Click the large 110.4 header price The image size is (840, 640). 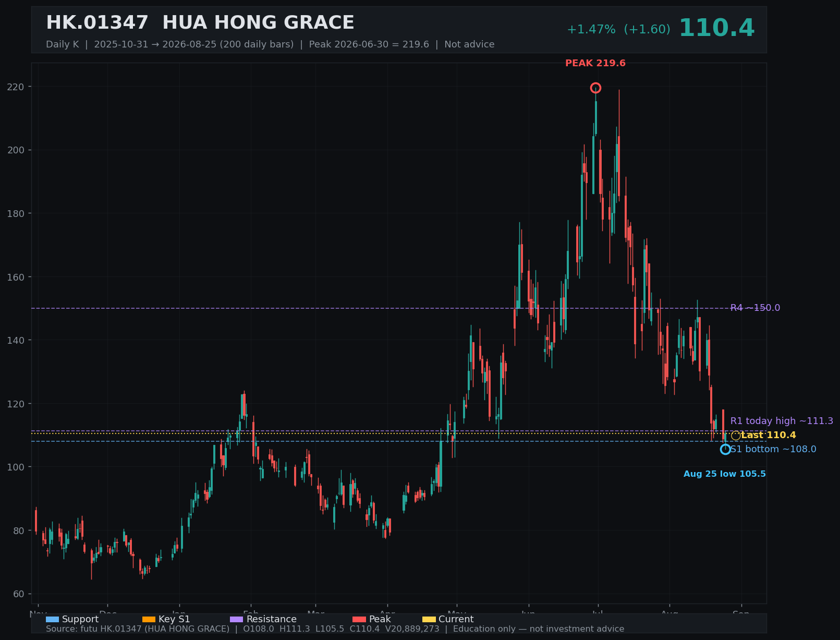(x=716, y=28)
